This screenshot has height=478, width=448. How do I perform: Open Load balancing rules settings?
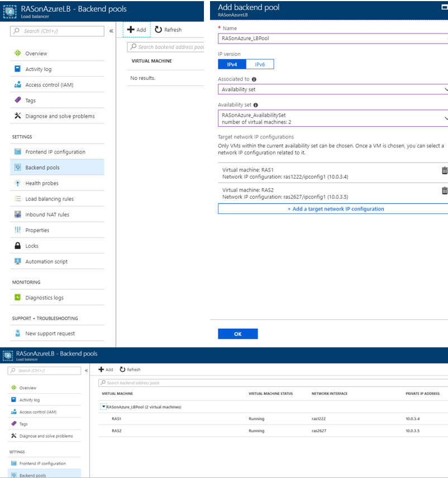pyautogui.click(x=49, y=199)
